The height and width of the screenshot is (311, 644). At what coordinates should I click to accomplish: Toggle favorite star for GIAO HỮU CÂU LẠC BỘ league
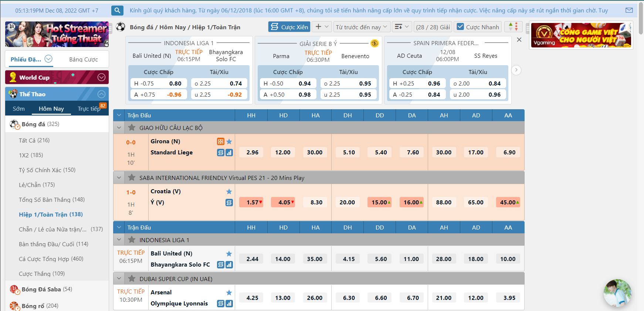[132, 128]
